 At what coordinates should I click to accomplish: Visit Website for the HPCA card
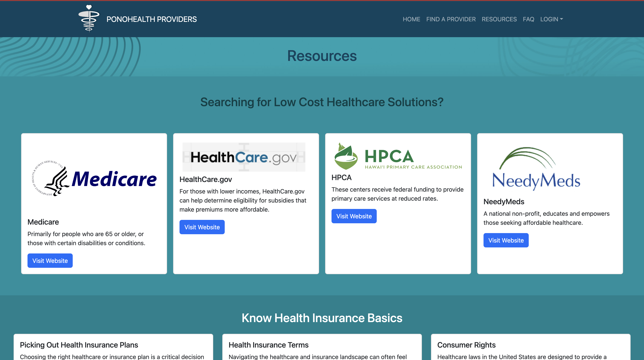point(354,216)
